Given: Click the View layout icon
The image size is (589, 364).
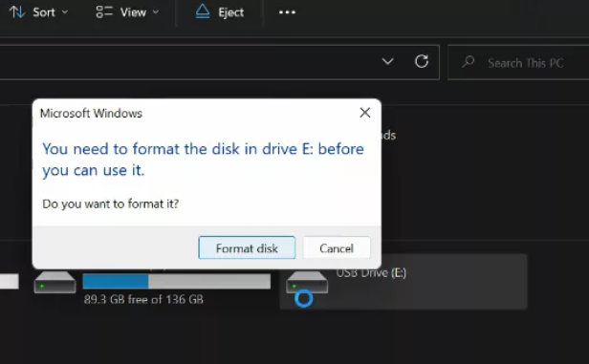Looking at the screenshot, I should (104, 12).
